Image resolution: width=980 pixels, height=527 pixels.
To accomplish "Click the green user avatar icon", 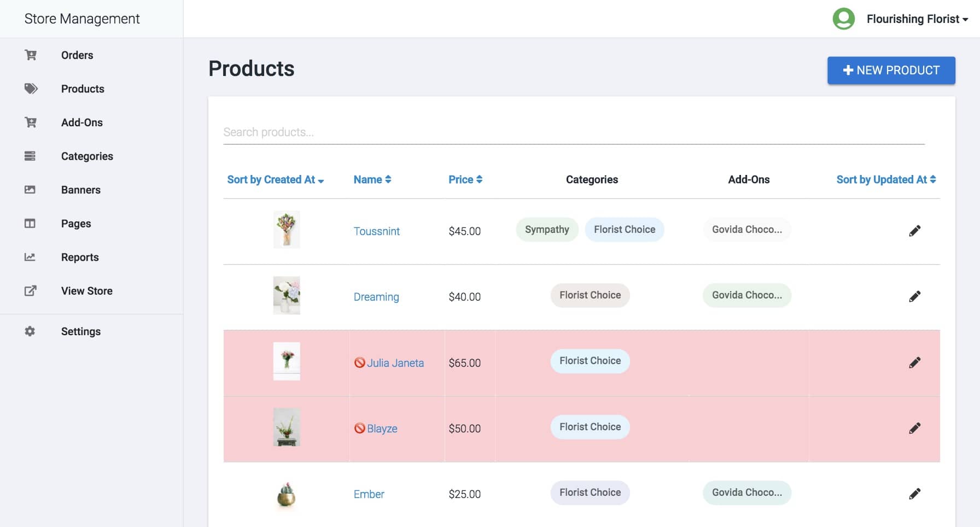I will click(x=843, y=19).
